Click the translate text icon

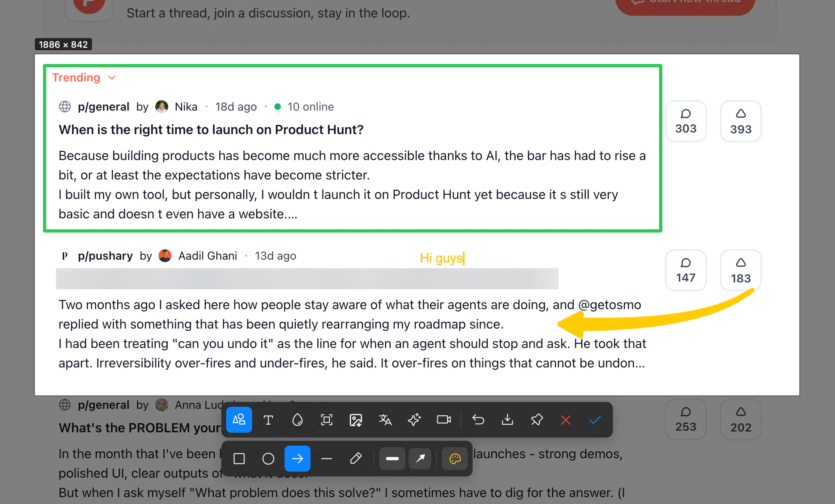pos(385,420)
